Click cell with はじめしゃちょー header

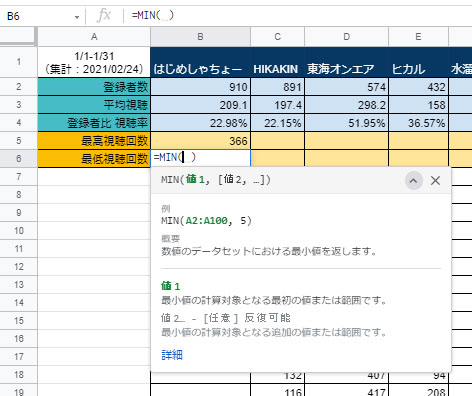(200, 62)
